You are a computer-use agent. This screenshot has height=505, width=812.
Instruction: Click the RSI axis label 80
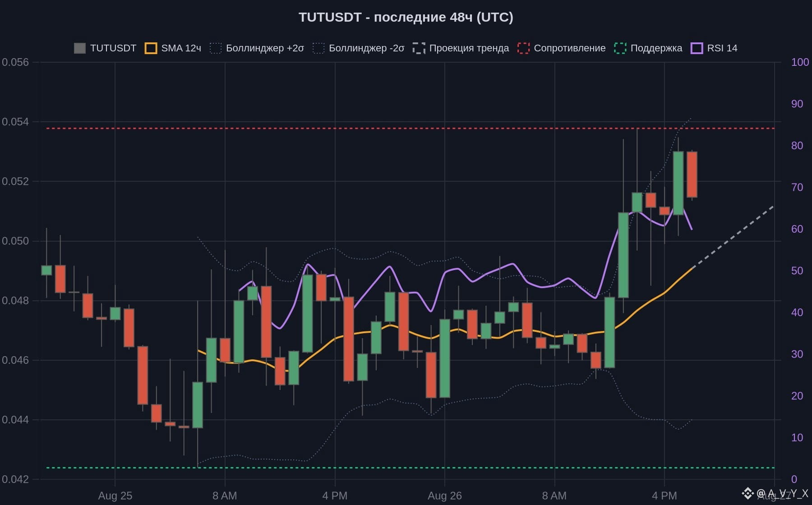coord(797,146)
